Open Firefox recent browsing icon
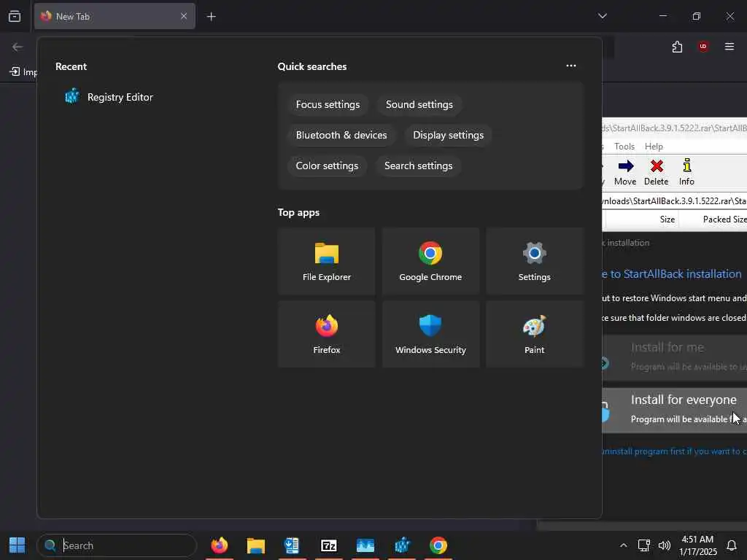 pyautogui.click(x=15, y=16)
